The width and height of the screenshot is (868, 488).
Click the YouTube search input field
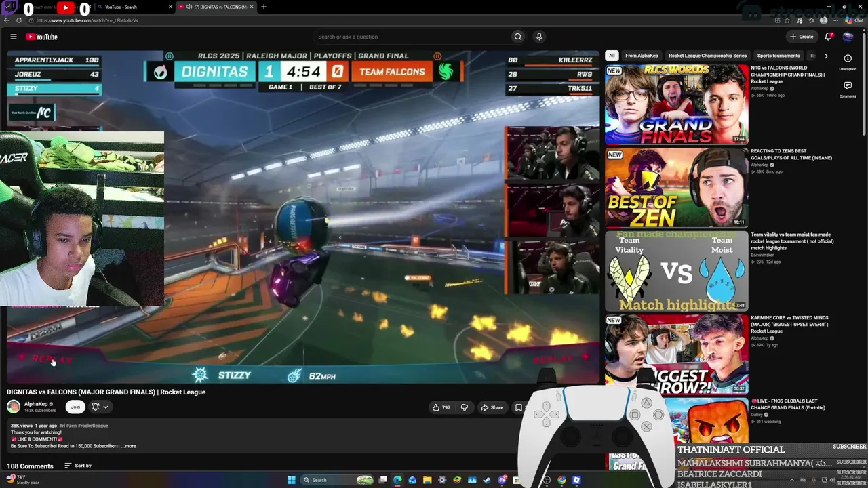click(411, 37)
